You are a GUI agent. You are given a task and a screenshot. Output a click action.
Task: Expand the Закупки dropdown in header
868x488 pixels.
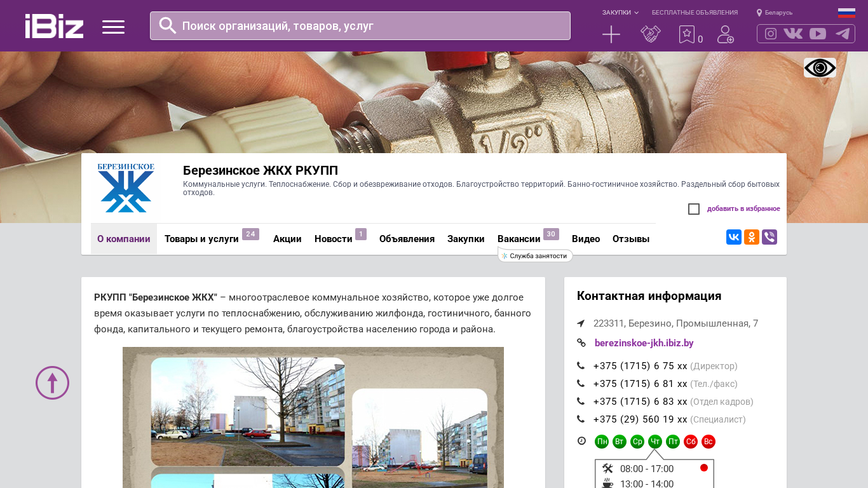pyautogui.click(x=620, y=13)
